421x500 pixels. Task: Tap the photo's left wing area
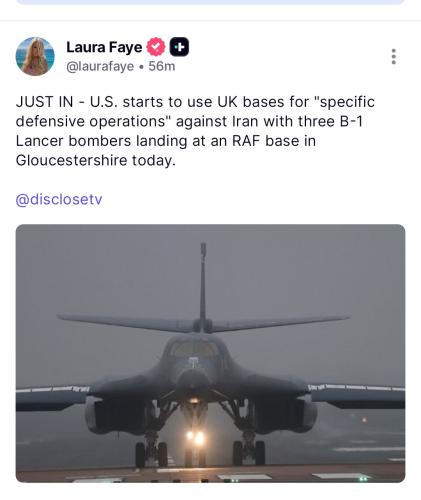tap(53, 397)
